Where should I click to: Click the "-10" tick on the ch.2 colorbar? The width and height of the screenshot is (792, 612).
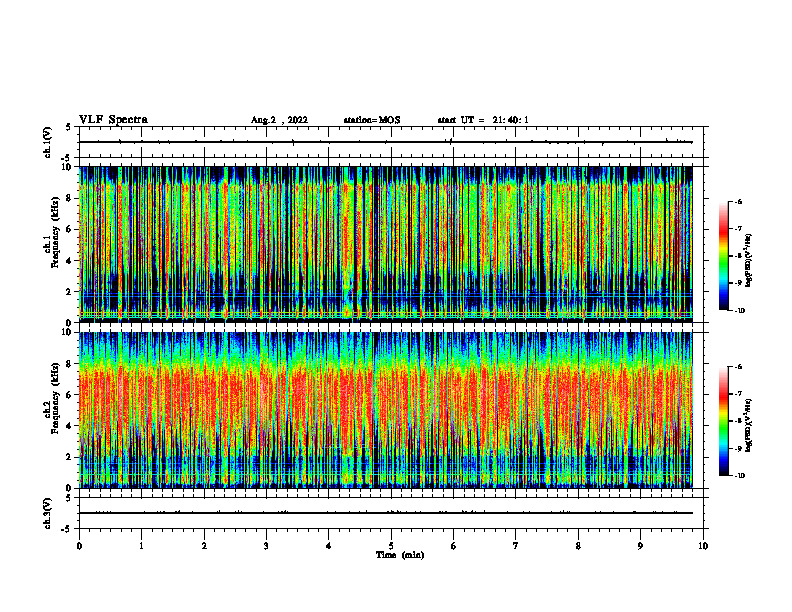tap(739, 476)
